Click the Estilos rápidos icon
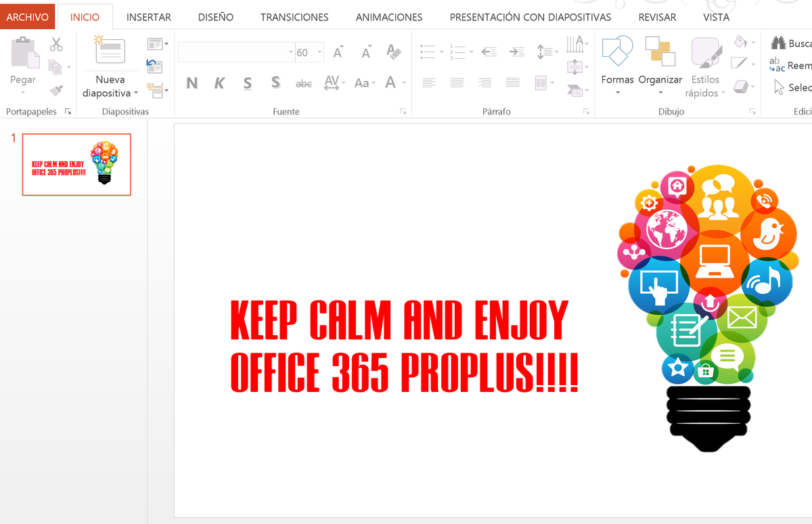The width and height of the screenshot is (812, 524). pos(706,53)
